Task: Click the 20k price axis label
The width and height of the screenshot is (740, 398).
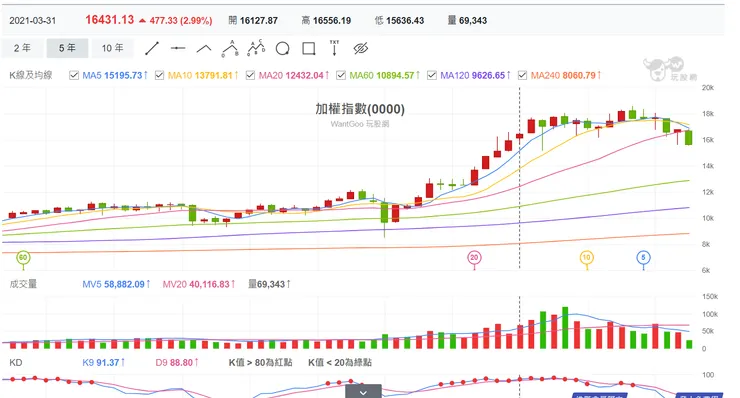Action: (707, 88)
